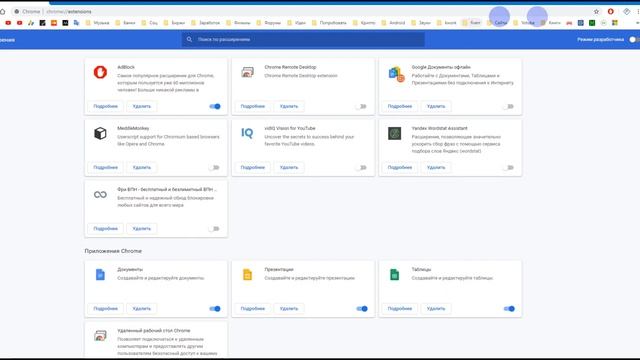
Task: Enable the Фри ВПН extension toggle
Action: (214, 229)
